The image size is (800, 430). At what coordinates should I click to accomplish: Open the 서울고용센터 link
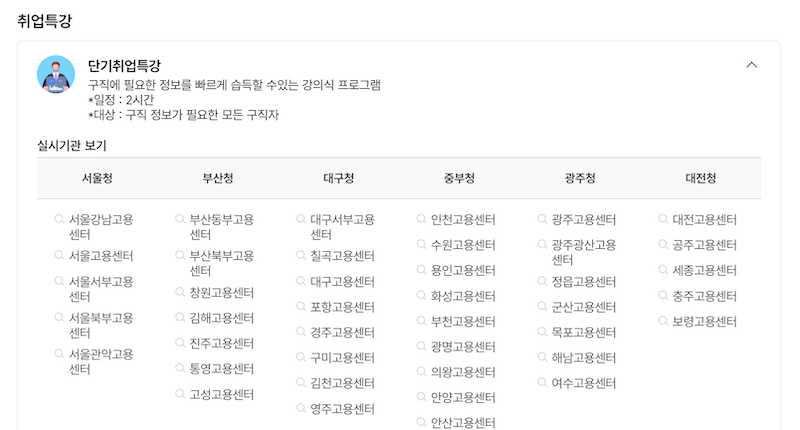pos(101,256)
